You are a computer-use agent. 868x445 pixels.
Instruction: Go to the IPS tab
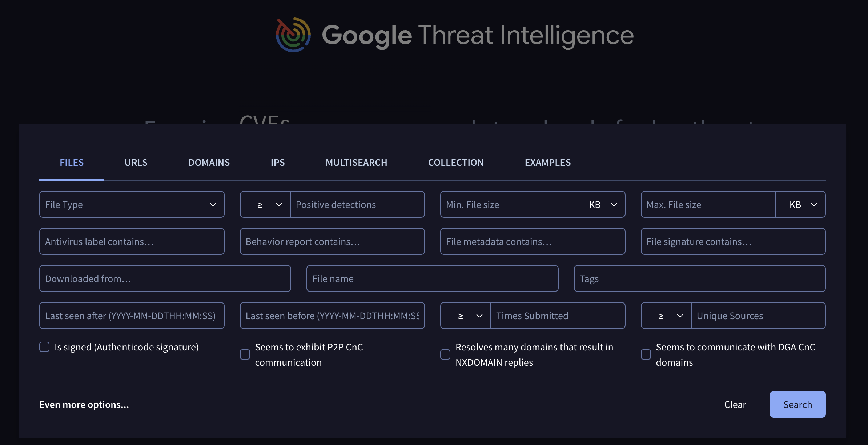pyautogui.click(x=278, y=163)
